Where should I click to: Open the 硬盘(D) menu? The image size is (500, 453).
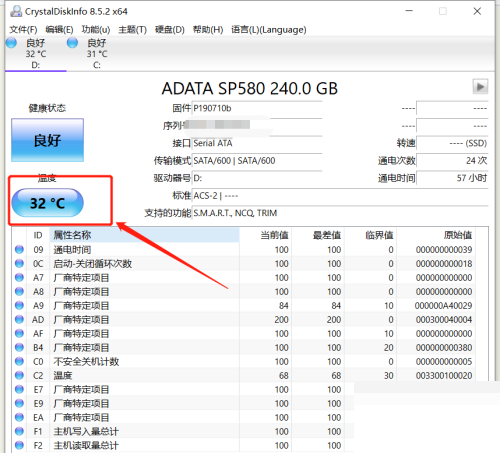169,30
